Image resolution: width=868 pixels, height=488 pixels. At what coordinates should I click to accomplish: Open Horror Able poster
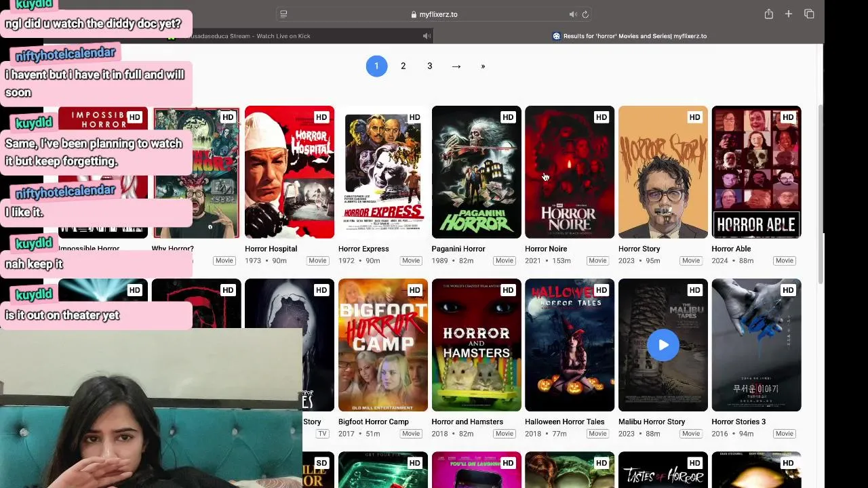pyautogui.click(x=757, y=172)
